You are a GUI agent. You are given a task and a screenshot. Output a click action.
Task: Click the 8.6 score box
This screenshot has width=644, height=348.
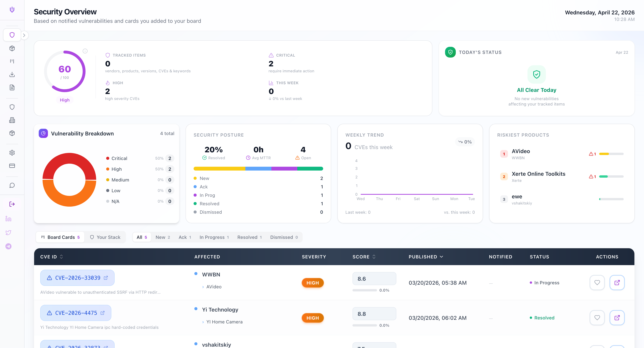tap(374, 279)
